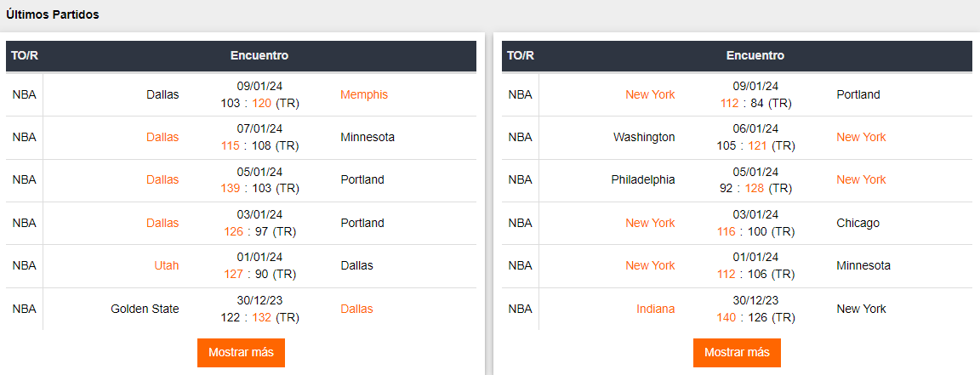Open the Golden State team link

click(145, 309)
